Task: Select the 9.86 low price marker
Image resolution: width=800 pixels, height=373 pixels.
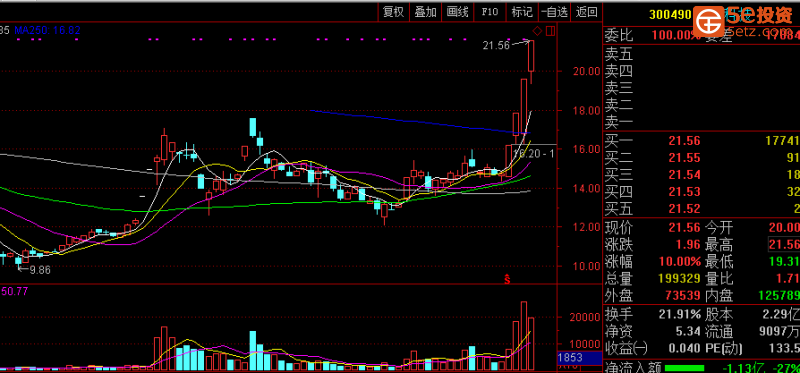Action: point(40,270)
